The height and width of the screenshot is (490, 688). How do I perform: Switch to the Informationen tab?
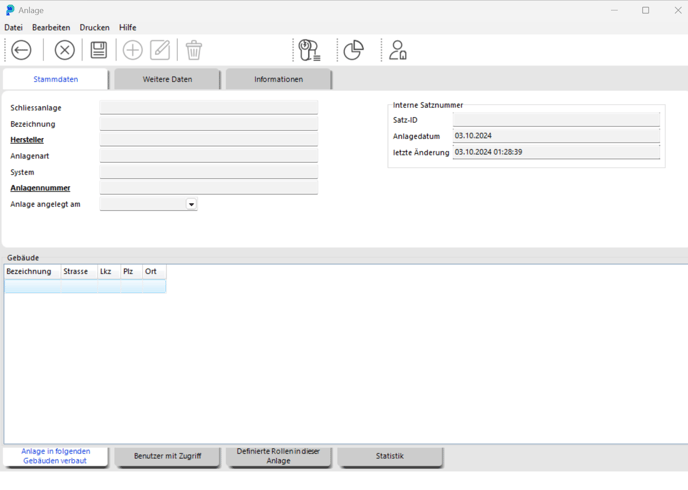click(x=279, y=79)
